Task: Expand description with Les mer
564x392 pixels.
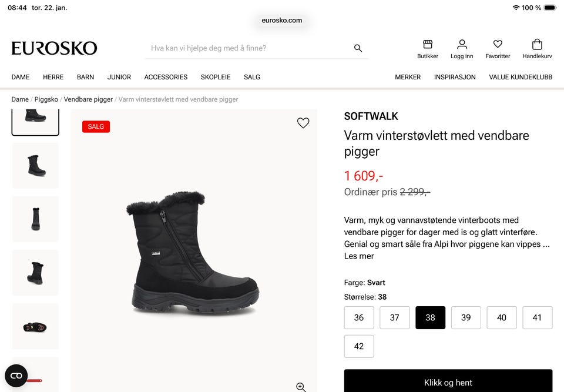Action: [x=359, y=256]
